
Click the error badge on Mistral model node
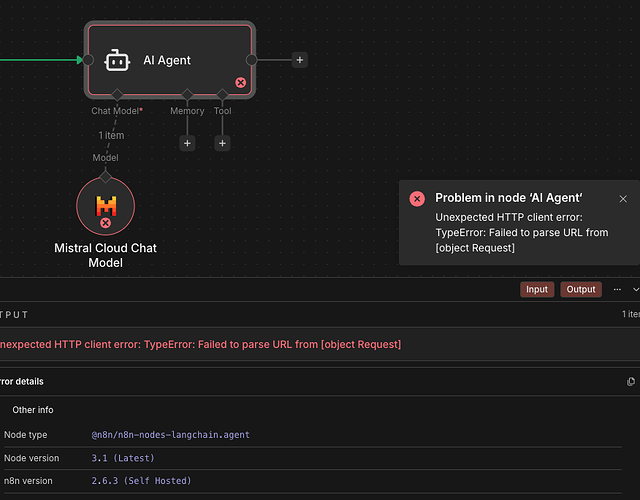105,223
